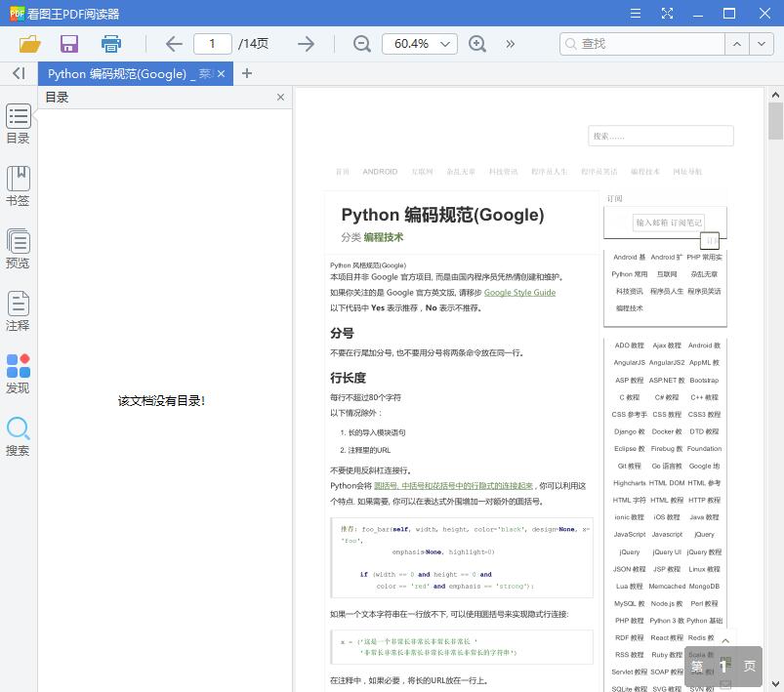Viewport: 784px width, 692px height.
Task: Open the zoom percentage dropdown
Action: (x=420, y=44)
